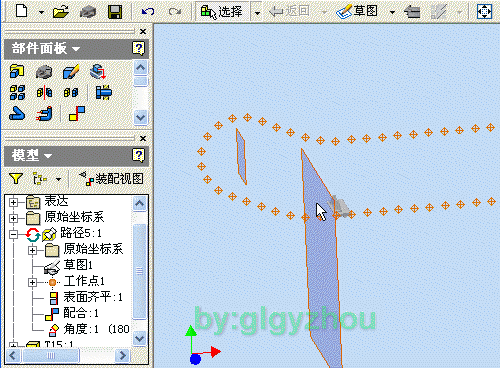
Task: Expand the 工作点1 node
Action: pyautogui.click(x=32, y=282)
